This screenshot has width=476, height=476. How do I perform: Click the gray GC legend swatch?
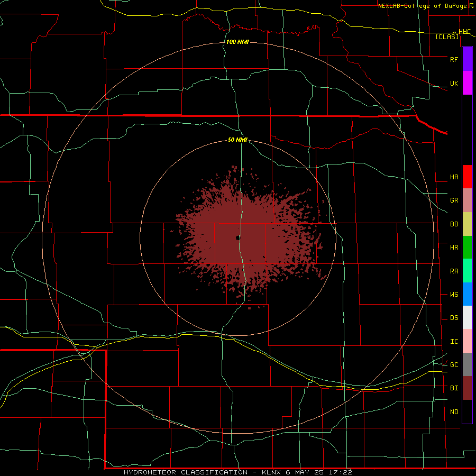[x=467, y=364]
